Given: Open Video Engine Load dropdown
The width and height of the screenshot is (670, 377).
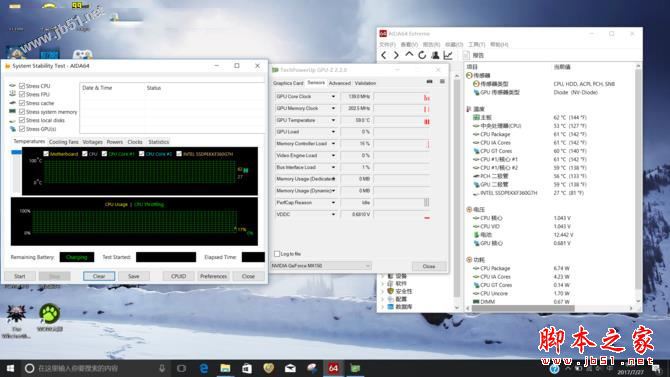Looking at the screenshot, I should coord(333,156).
